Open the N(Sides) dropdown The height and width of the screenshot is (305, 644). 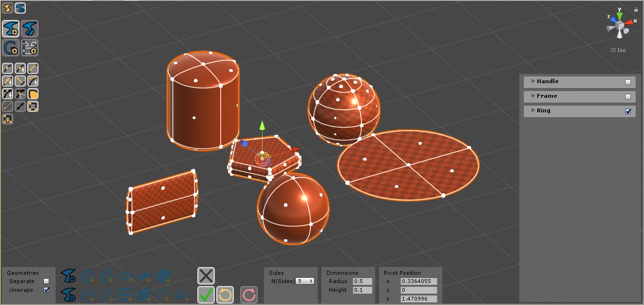click(305, 281)
